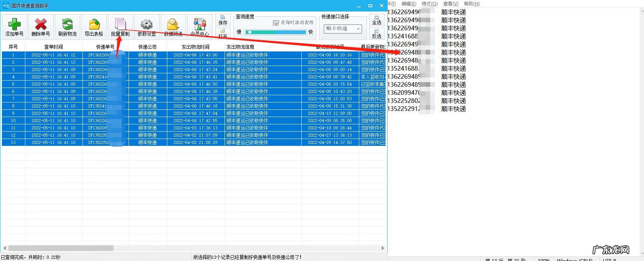The height and width of the screenshot is (261, 644).
Task: Click the 查单时间 column header
Action: [54, 47]
